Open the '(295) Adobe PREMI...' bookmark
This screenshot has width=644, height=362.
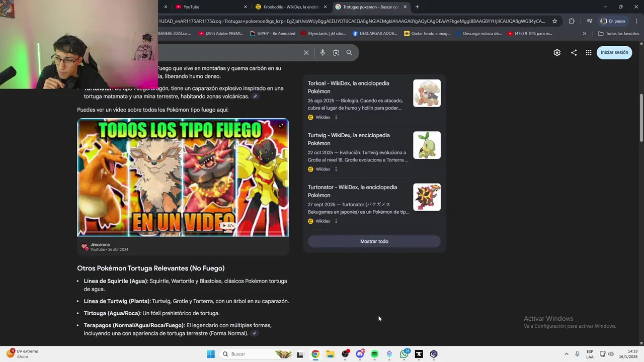point(221,34)
